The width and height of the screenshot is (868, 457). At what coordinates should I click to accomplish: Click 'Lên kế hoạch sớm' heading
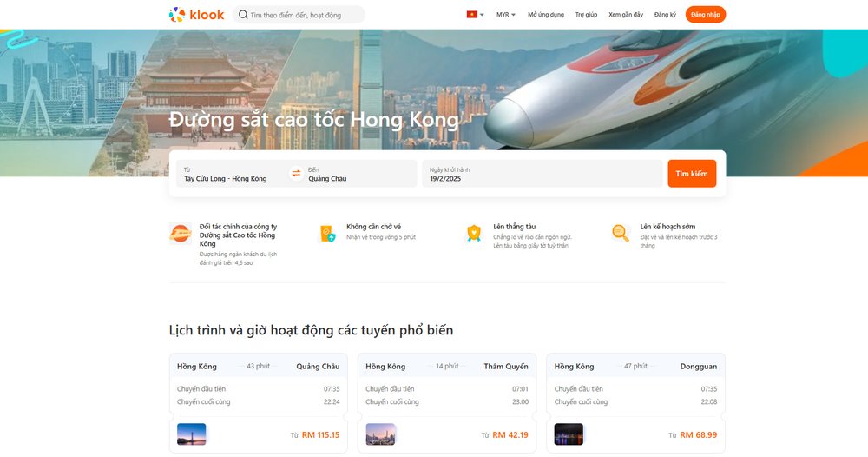pyautogui.click(x=667, y=227)
